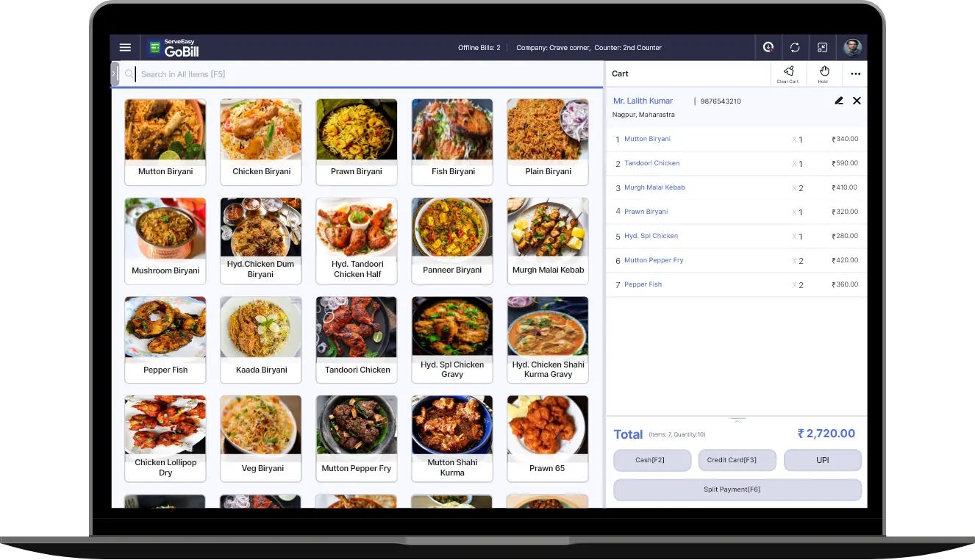Click the Search in All Items field
Image resolution: width=975 pixels, height=560 pixels.
368,74
